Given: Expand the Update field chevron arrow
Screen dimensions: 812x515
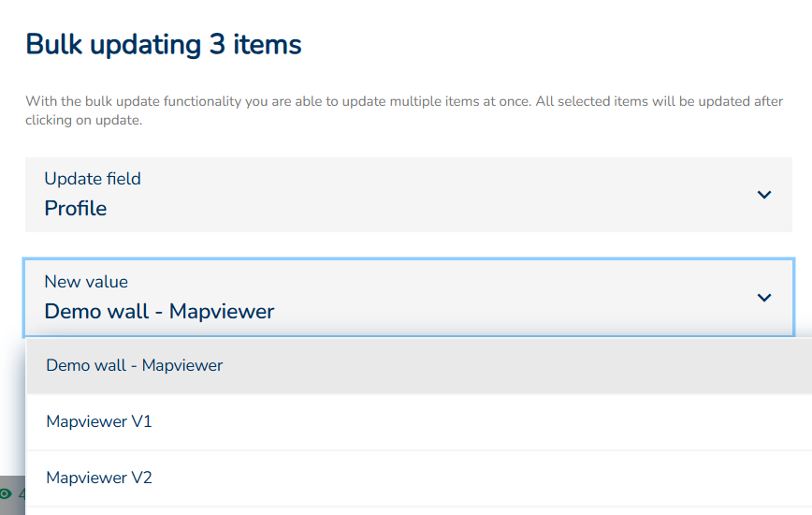Looking at the screenshot, I should (x=764, y=195).
